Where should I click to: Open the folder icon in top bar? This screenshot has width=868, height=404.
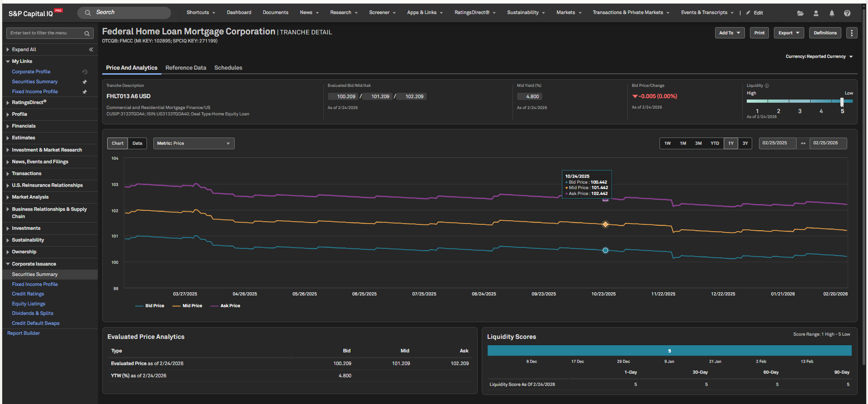(x=800, y=13)
